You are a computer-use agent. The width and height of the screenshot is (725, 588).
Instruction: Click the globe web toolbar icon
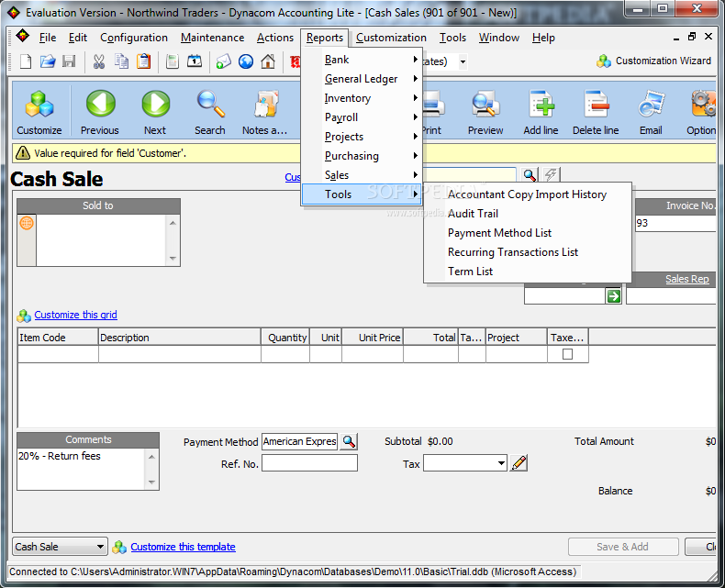246,61
